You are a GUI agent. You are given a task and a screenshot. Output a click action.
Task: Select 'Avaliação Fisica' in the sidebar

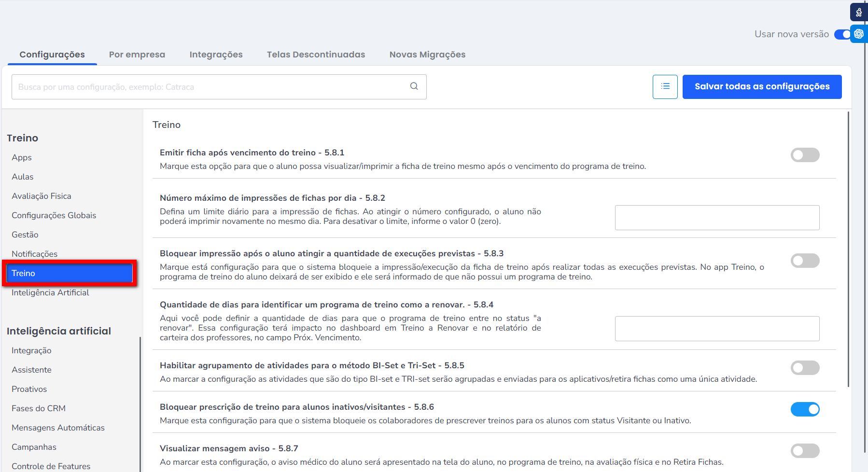coord(42,196)
